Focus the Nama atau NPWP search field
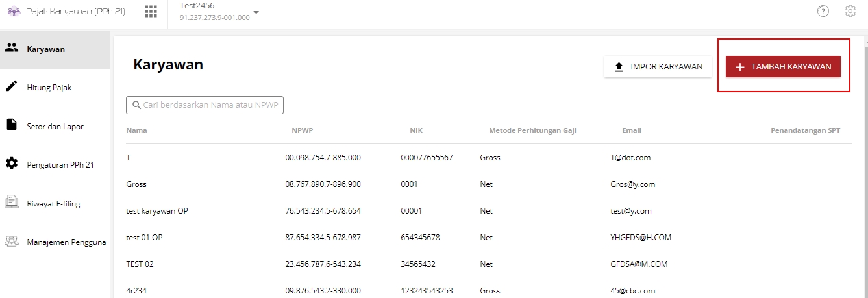The width and height of the screenshot is (868, 298). point(205,105)
